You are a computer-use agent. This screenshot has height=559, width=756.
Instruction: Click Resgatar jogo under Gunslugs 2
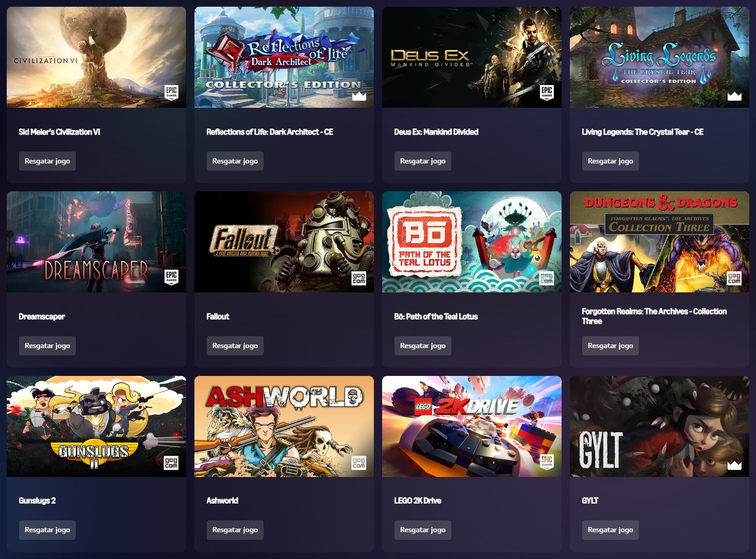(x=47, y=530)
